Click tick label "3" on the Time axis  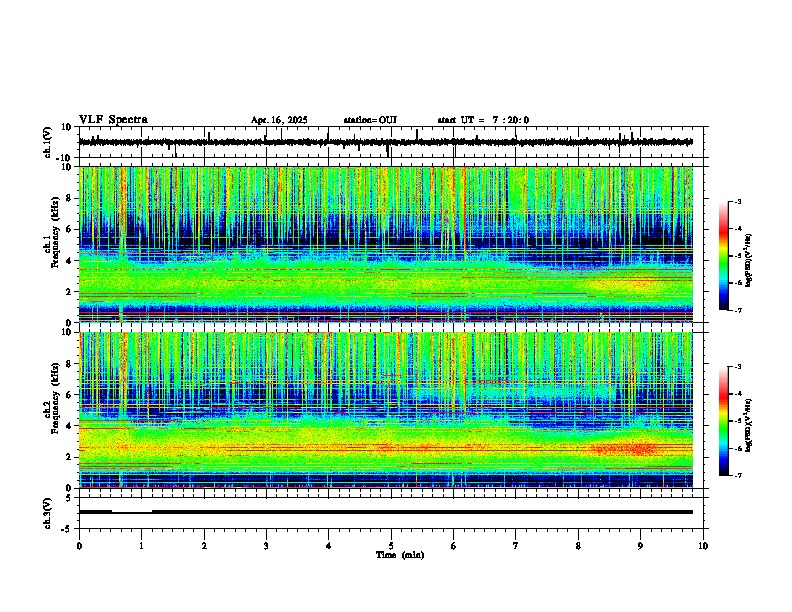[x=266, y=546]
